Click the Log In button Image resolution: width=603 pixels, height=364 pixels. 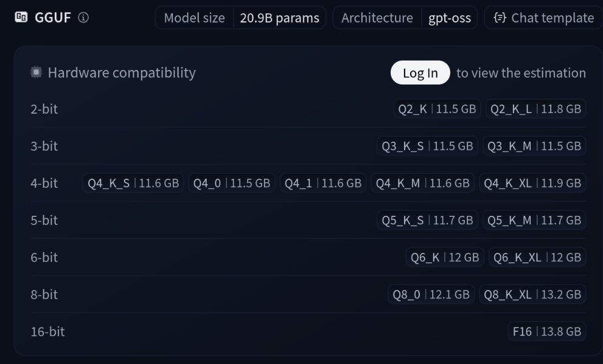click(420, 73)
